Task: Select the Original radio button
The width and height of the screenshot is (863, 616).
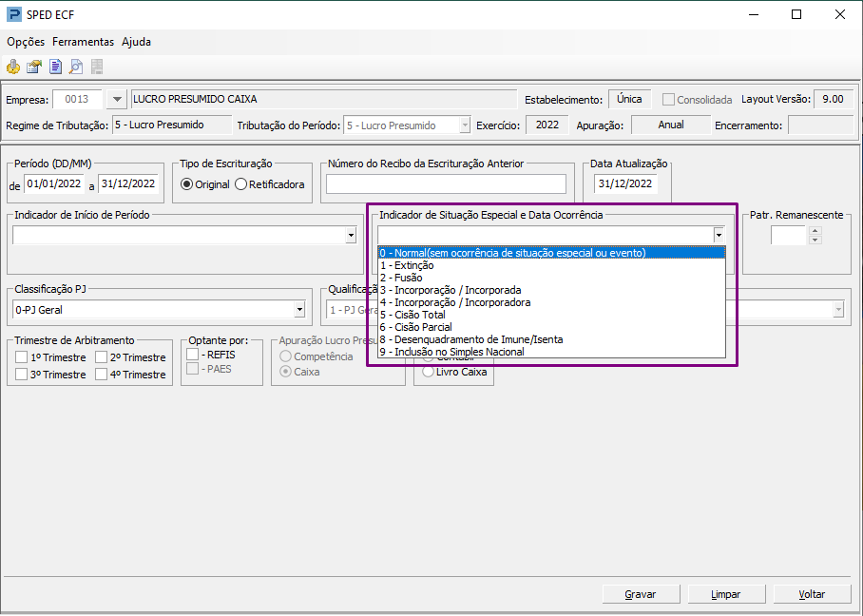Action: 186,184
